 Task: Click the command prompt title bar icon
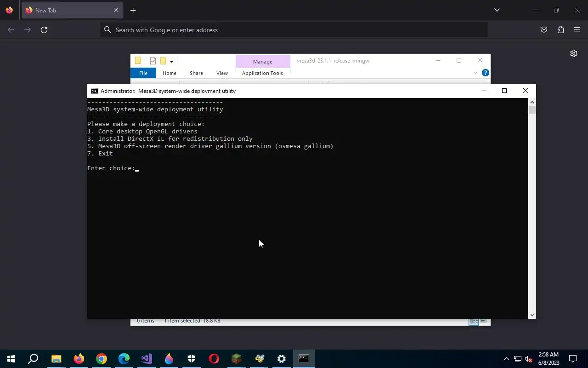pos(94,91)
